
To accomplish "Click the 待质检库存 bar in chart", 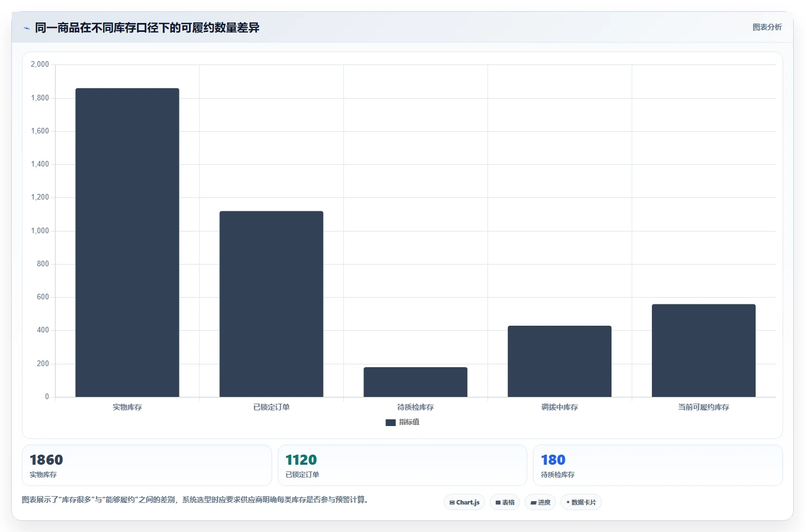I will pyautogui.click(x=416, y=382).
